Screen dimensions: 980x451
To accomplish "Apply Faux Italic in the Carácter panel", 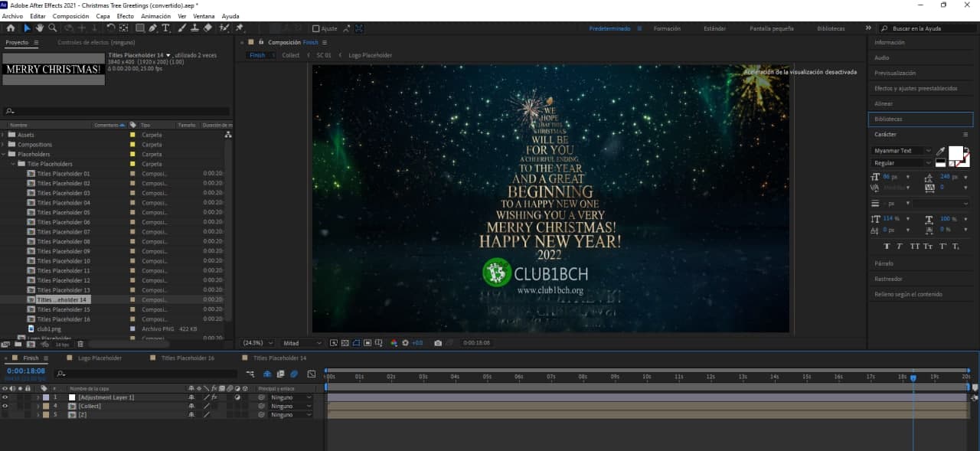I will pos(900,247).
